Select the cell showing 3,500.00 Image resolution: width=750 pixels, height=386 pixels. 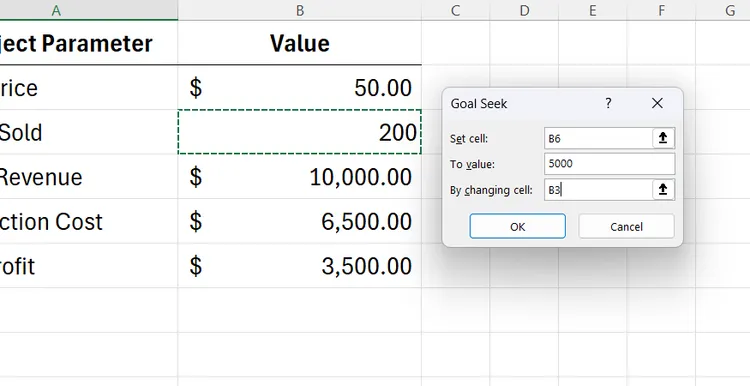click(x=299, y=265)
